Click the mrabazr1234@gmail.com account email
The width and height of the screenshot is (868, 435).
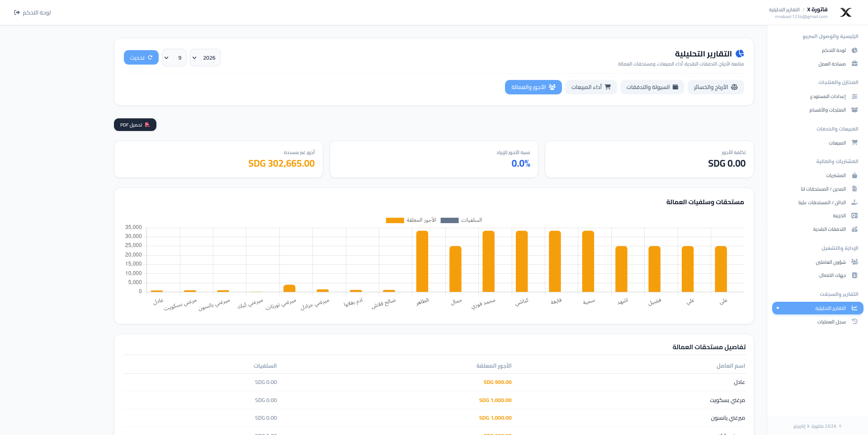click(x=801, y=17)
